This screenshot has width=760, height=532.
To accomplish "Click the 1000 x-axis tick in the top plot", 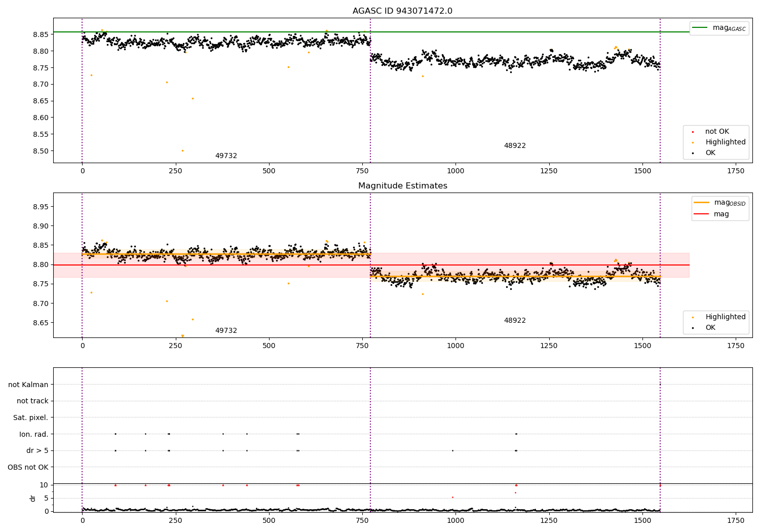I will pos(455,171).
